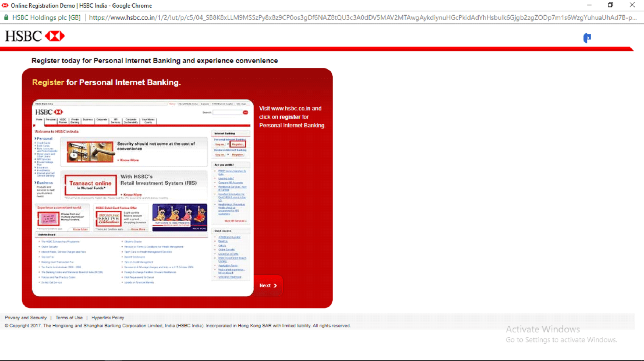The height and width of the screenshot is (361, 644).
Task: Click the door handle security banner image
Action: tap(90, 151)
